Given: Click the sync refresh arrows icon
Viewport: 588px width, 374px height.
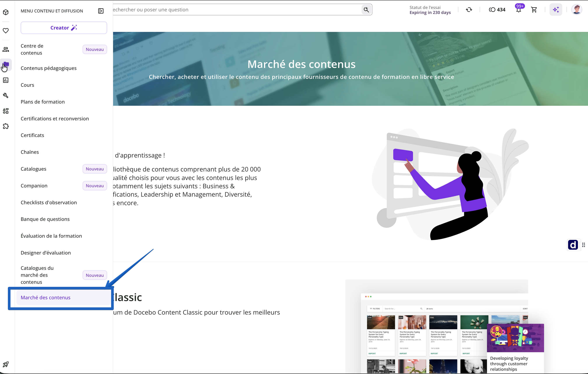Looking at the screenshot, I should click(469, 10).
